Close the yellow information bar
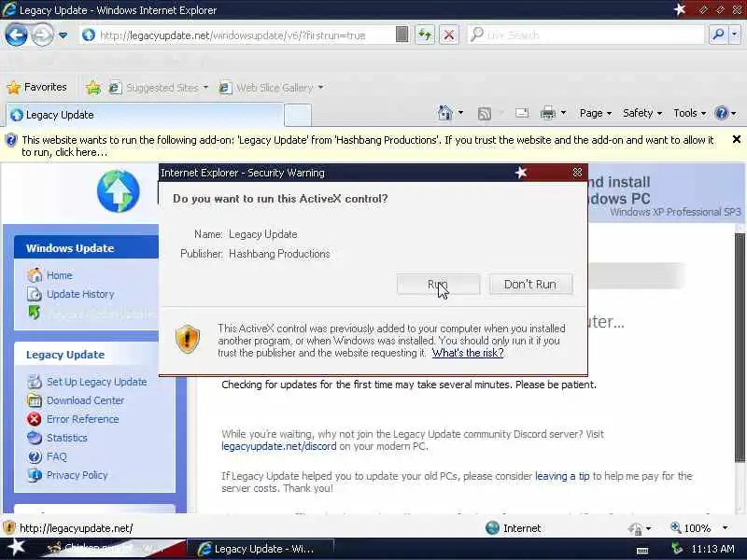 pyautogui.click(x=737, y=139)
